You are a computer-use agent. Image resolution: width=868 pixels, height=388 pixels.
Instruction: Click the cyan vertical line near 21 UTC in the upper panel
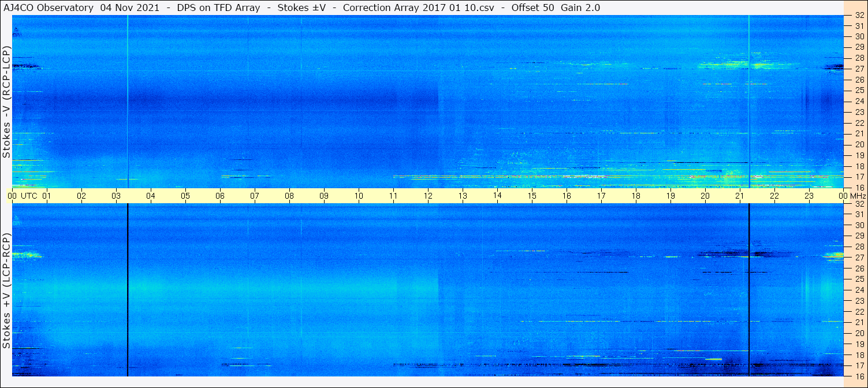click(x=749, y=102)
